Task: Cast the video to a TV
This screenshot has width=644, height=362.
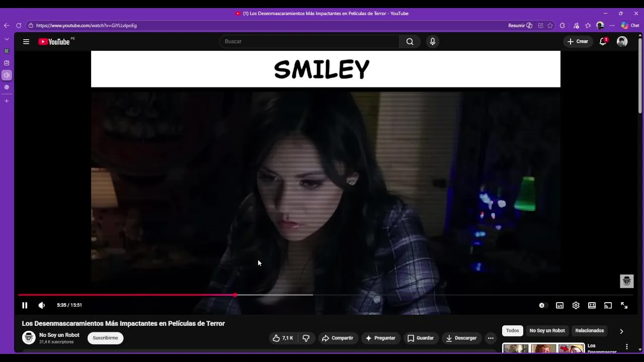Action: (608, 305)
